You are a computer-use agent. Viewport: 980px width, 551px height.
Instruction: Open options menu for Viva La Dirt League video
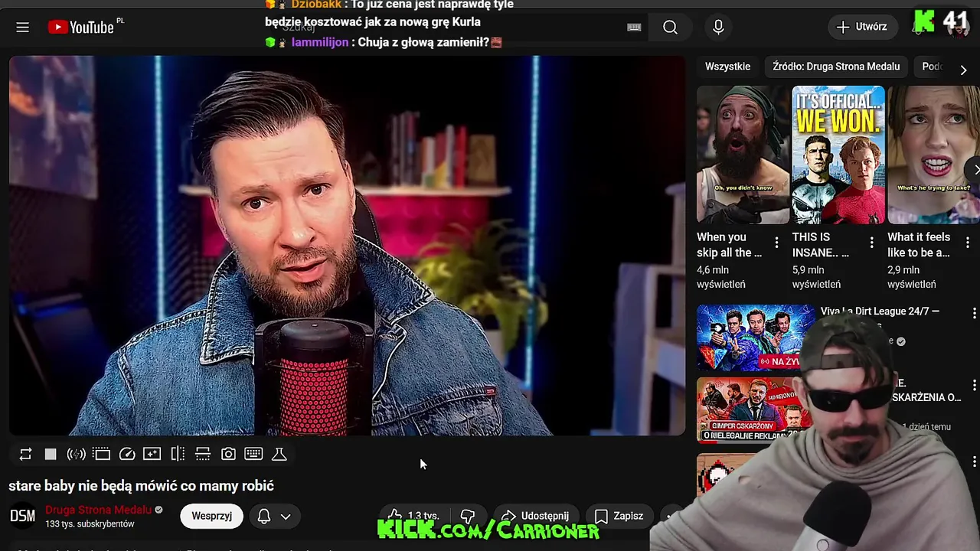click(x=974, y=313)
